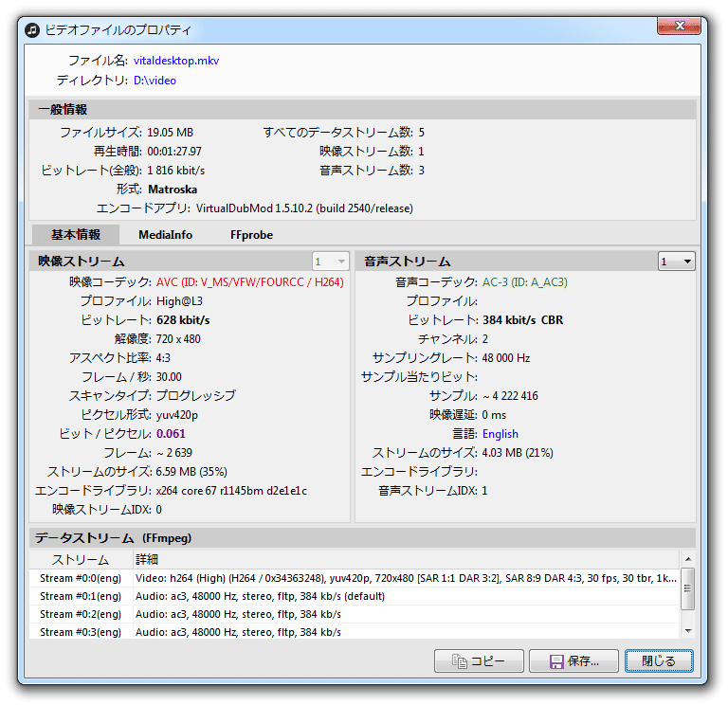Open the FFprobe tab
The width and height of the screenshot is (728, 705).
coord(251,235)
